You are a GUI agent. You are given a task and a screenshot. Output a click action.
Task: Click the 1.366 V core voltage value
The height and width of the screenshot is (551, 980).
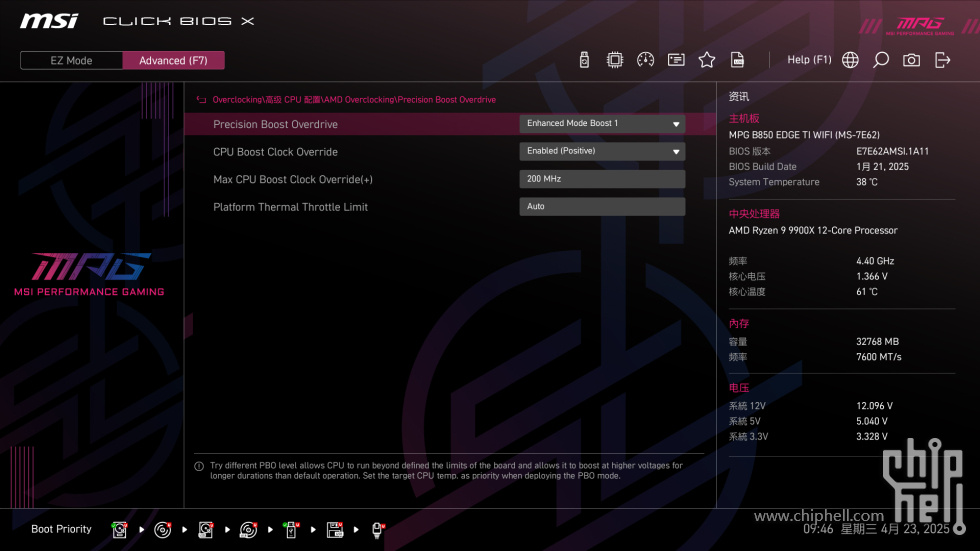click(872, 276)
